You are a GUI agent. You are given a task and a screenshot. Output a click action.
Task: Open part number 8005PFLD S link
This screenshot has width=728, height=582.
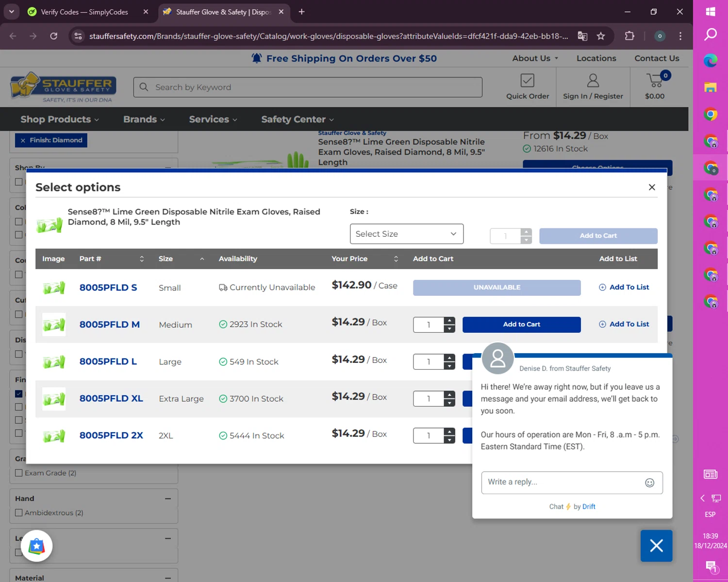pyautogui.click(x=108, y=288)
